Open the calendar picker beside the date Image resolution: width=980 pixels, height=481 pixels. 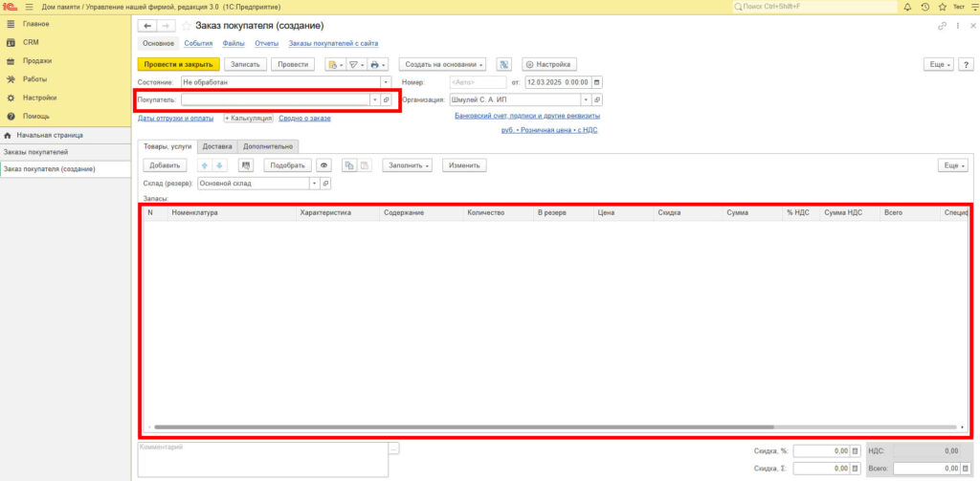point(598,82)
